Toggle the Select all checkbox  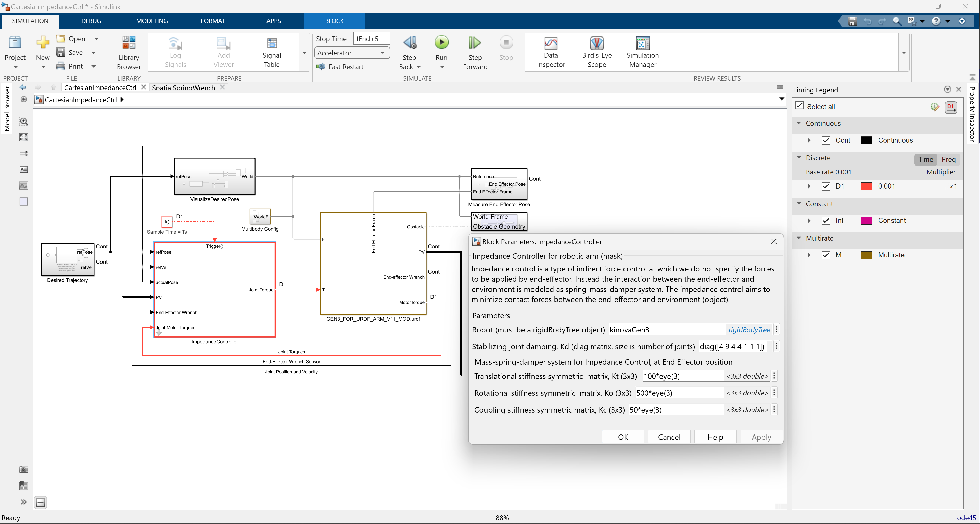pos(800,106)
